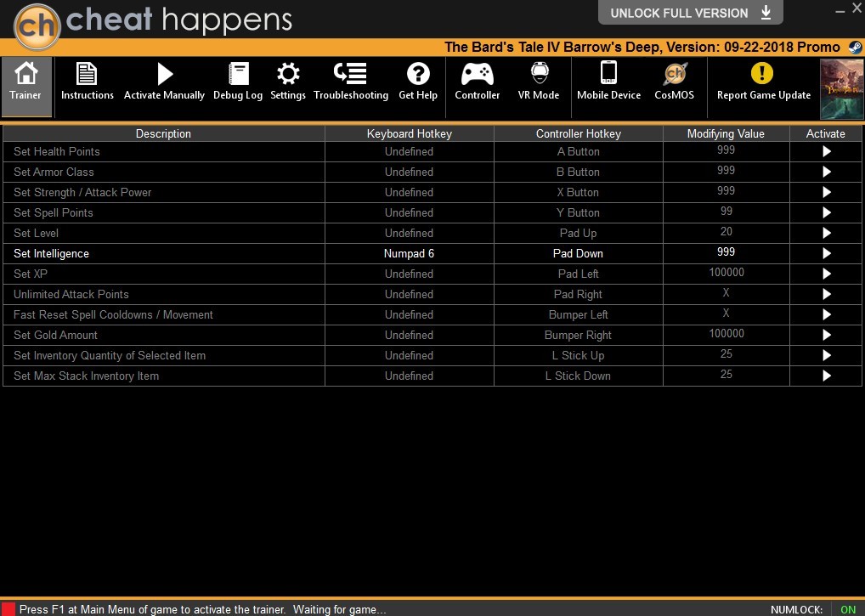Activate Set Gold Amount cheat
The height and width of the screenshot is (616, 865).
[x=826, y=336]
